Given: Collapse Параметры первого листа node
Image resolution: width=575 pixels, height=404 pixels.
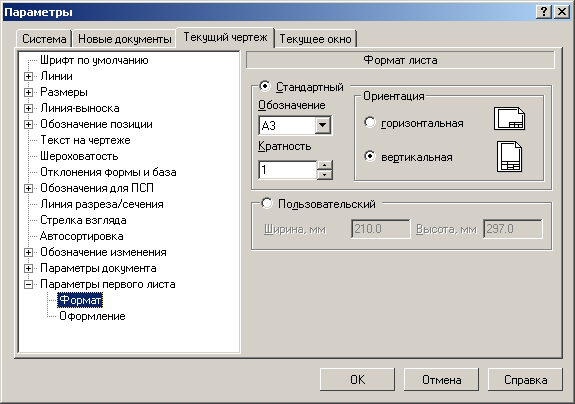Looking at the screenshot, I should tap(28, 284).
